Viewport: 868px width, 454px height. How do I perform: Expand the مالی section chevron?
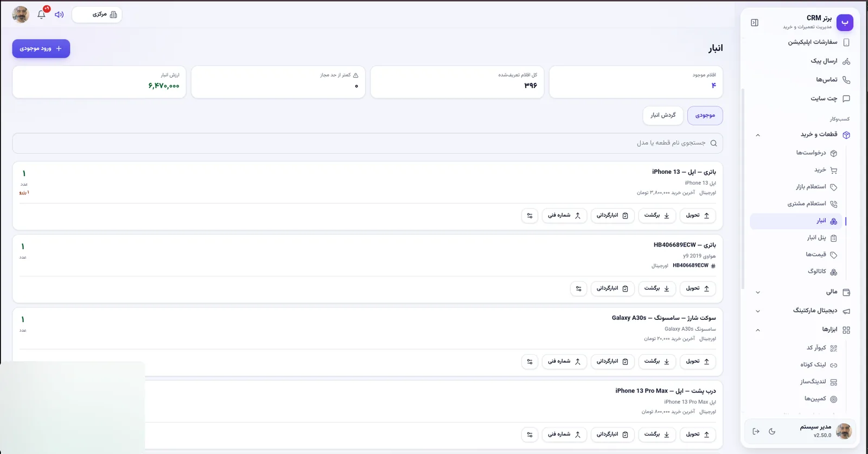758,292
